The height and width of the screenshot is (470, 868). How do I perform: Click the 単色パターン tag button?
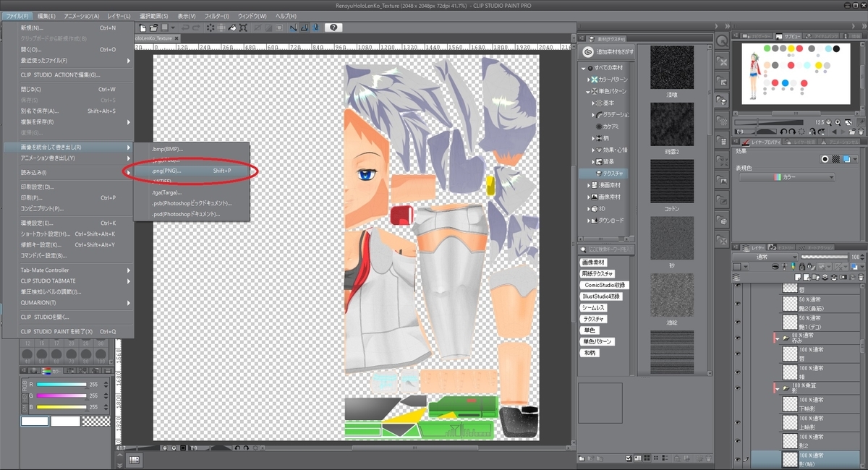pyautogui.click(x=597, y=341)
